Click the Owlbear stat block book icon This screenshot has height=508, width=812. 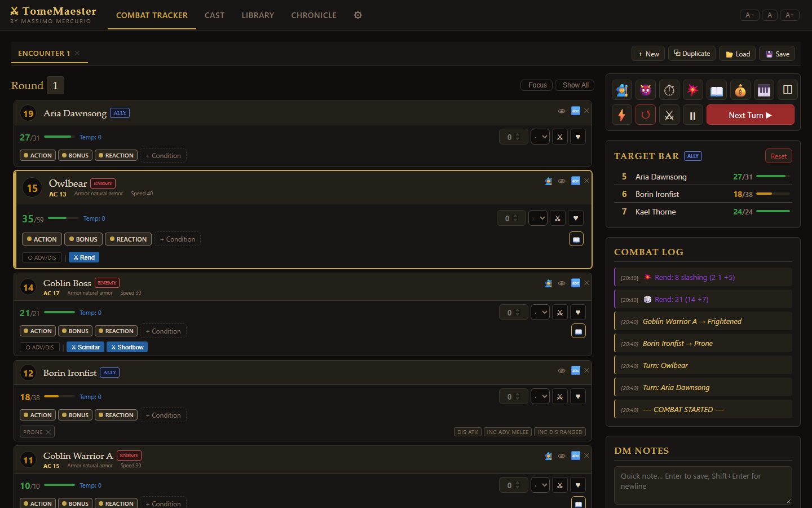click(x=576, y=239)
